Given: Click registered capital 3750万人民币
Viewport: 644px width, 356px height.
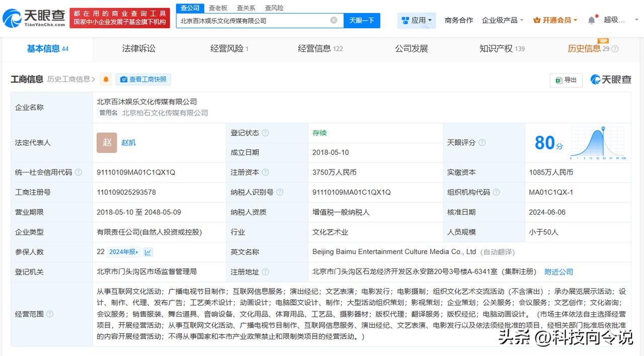Looking at the screenshot, I should pos(335,172).
